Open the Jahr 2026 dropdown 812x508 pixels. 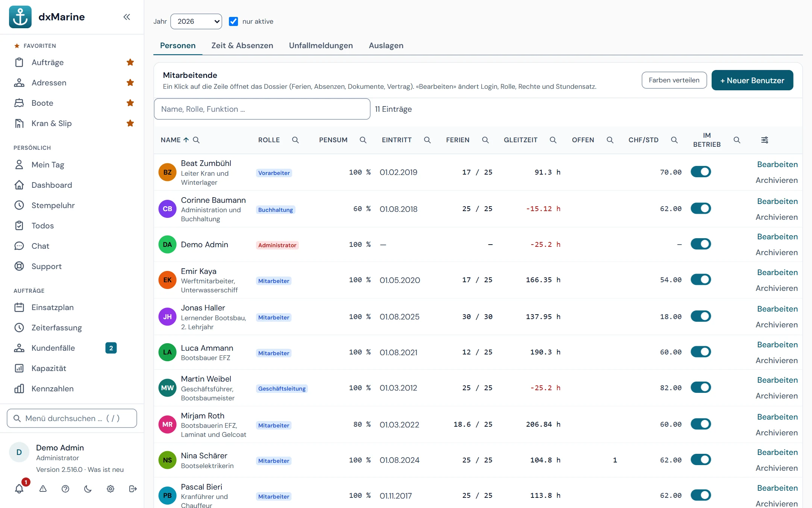coord(196,21)
